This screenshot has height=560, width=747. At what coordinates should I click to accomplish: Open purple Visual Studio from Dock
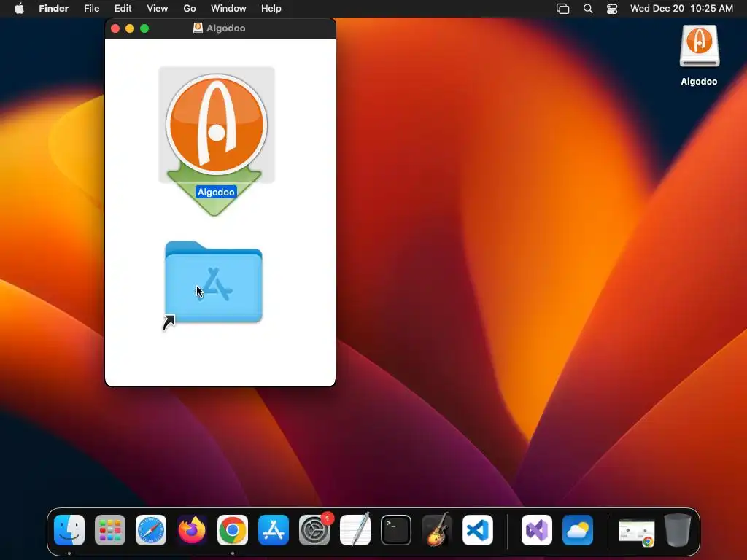pyautogui.click(x=537, y=530)
